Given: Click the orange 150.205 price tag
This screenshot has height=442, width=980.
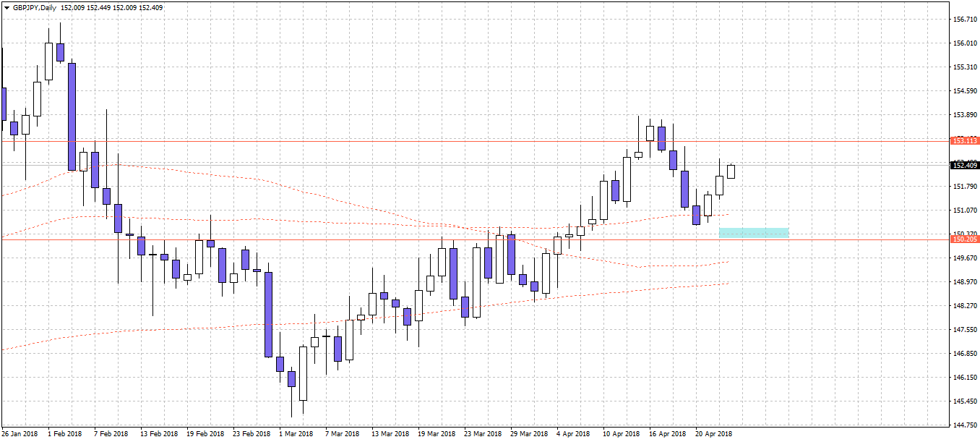Looking at the screenshot, I should (x=965, y=239).
